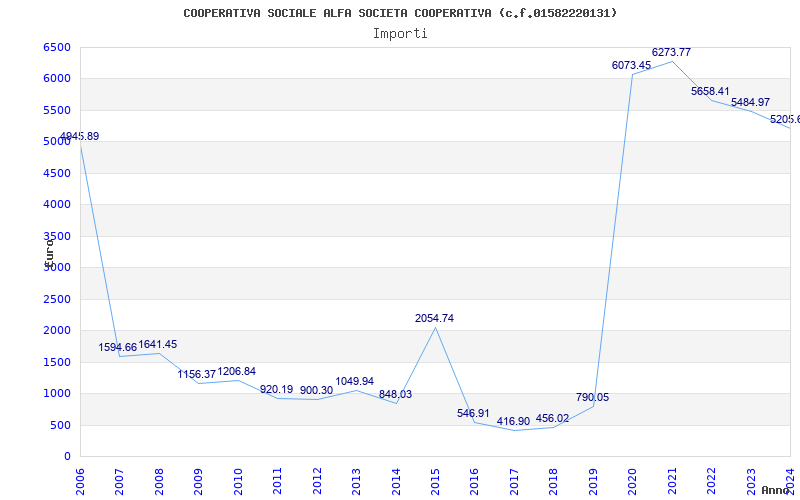Click the 6500 y-axis value
This screenshot has width=800, height=500.
pos(57,47)
